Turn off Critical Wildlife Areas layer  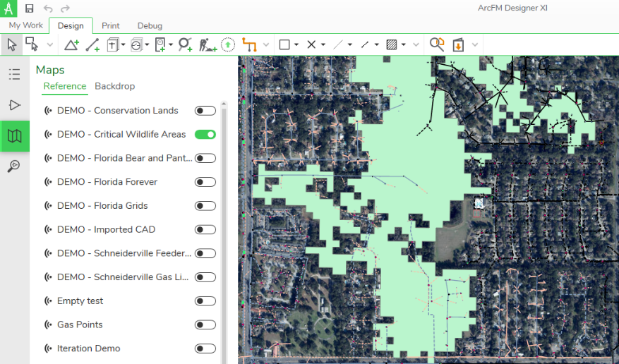tap(205, 134)
